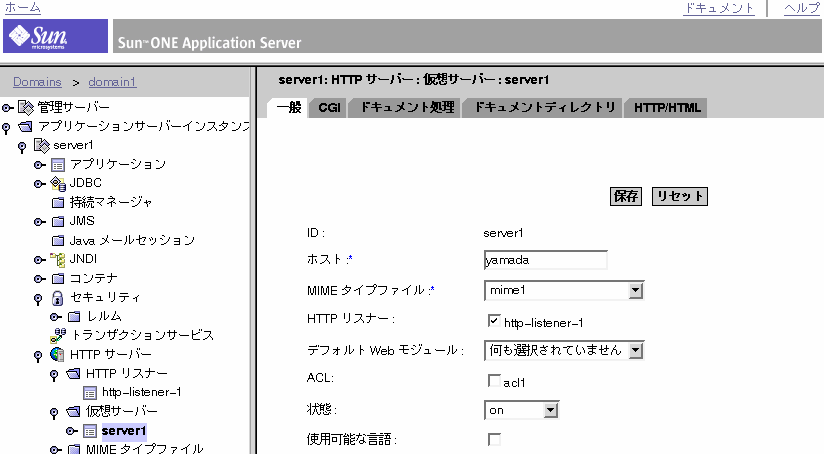Click the トランザクションサービス icon
The image size is (824, 454).
point(58,335)
